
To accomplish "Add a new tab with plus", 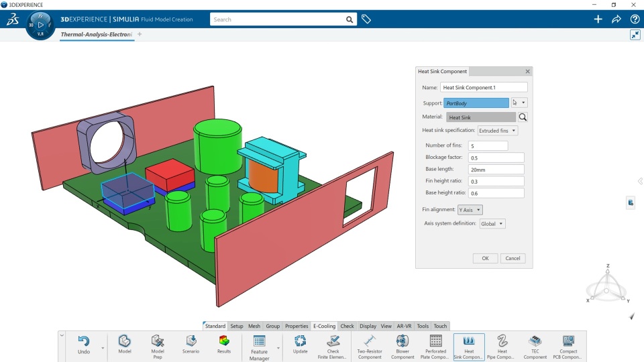I will pyautogui.click(x=140, y=34).
